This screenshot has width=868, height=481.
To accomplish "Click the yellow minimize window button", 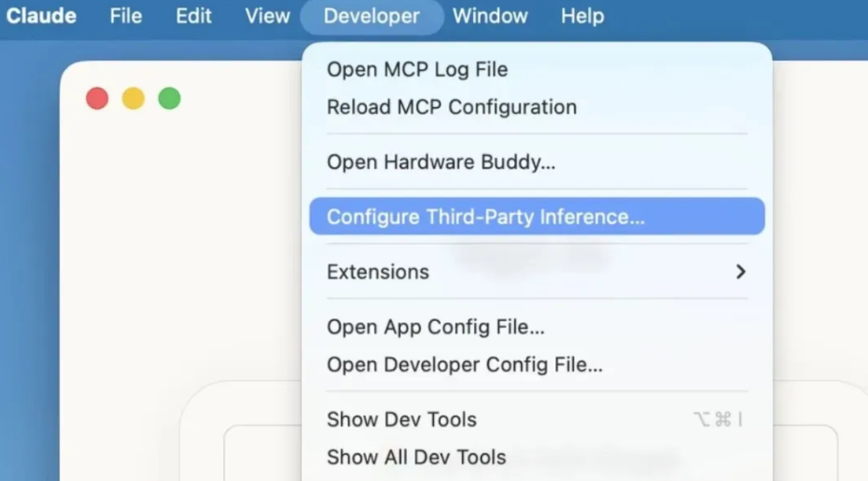I will click(x=133, y=99).
